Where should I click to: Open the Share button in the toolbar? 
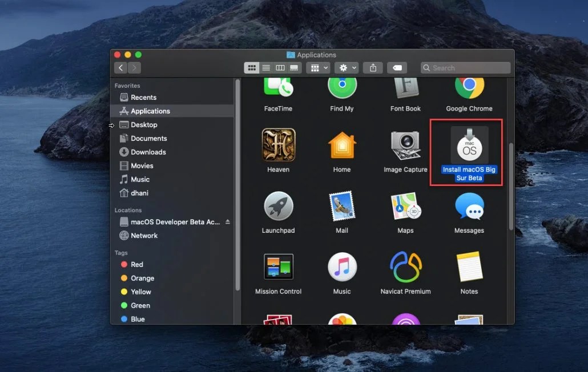tap(372, 67)
